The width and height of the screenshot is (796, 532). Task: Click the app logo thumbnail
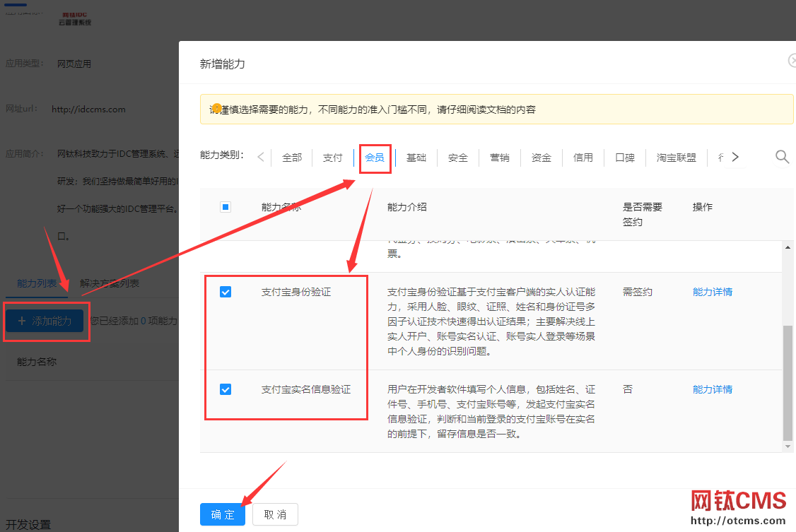pyautogui.click(x=76, y=18)
